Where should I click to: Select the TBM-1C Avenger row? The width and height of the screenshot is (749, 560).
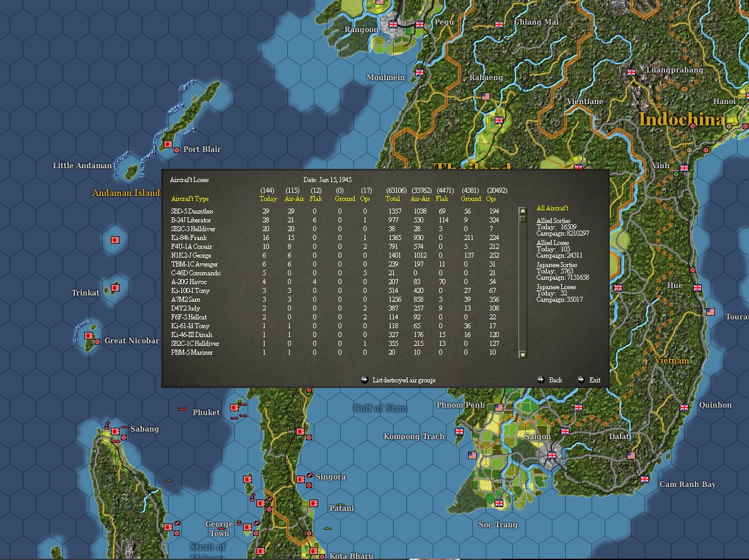[335, 264]
